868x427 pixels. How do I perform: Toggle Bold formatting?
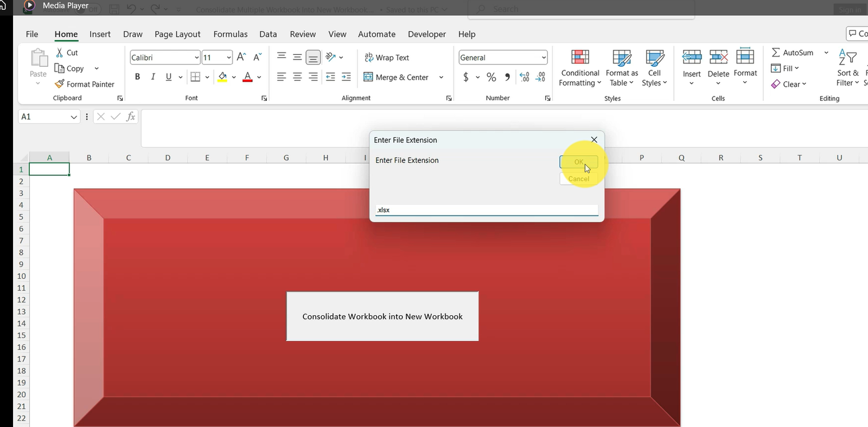click(x=137, y=77)
